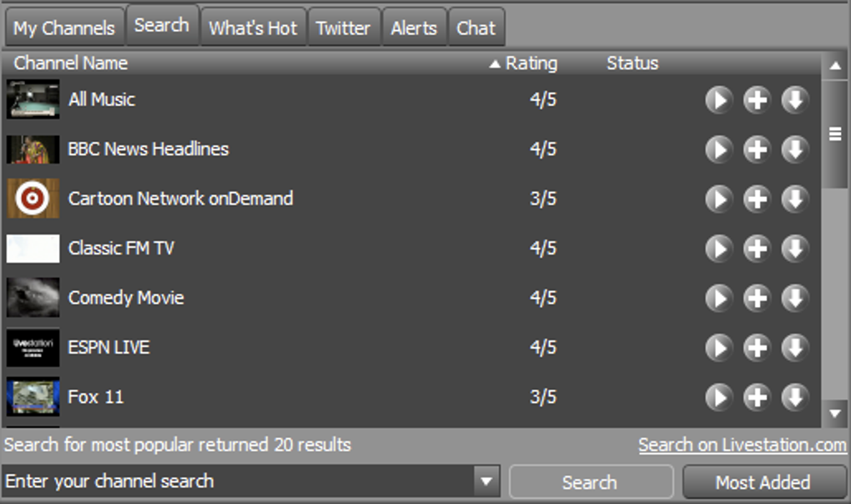Screen dimensions: 851x504
Task: Click down arrow icon for ESPN LIVE
Action: (795, 347)
